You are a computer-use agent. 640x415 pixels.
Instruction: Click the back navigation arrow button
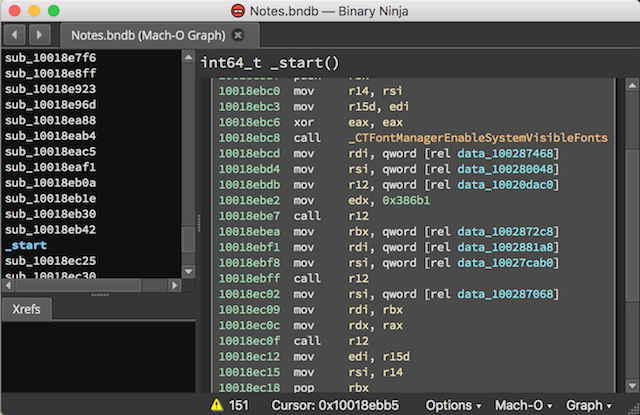(15, 35)
